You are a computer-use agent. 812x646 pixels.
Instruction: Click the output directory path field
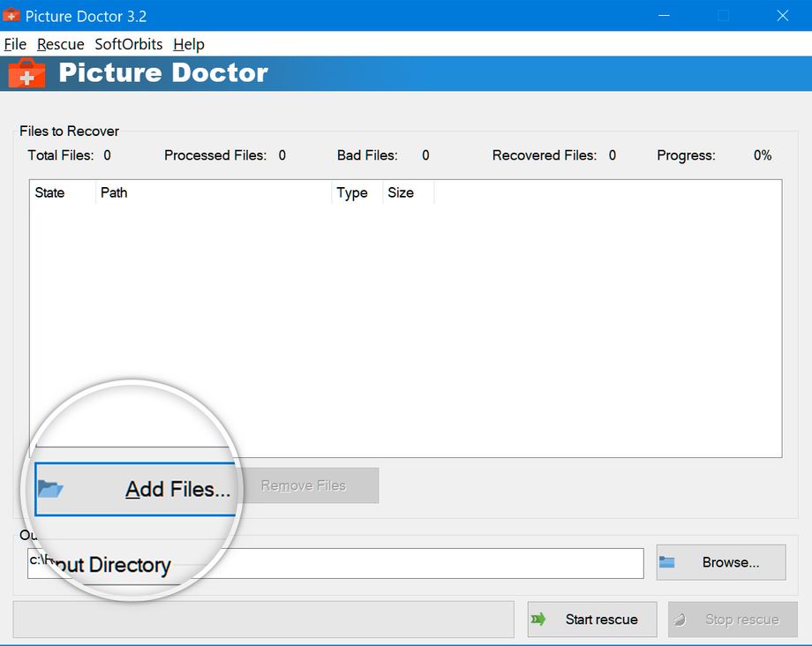(x=335, y=563)
